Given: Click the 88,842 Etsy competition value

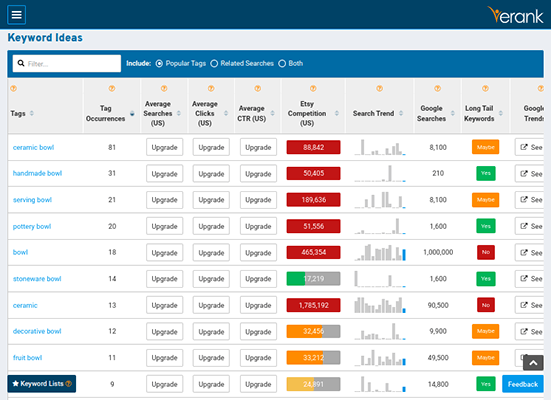Looking at the screenshot, I should [x=313, y=147].
